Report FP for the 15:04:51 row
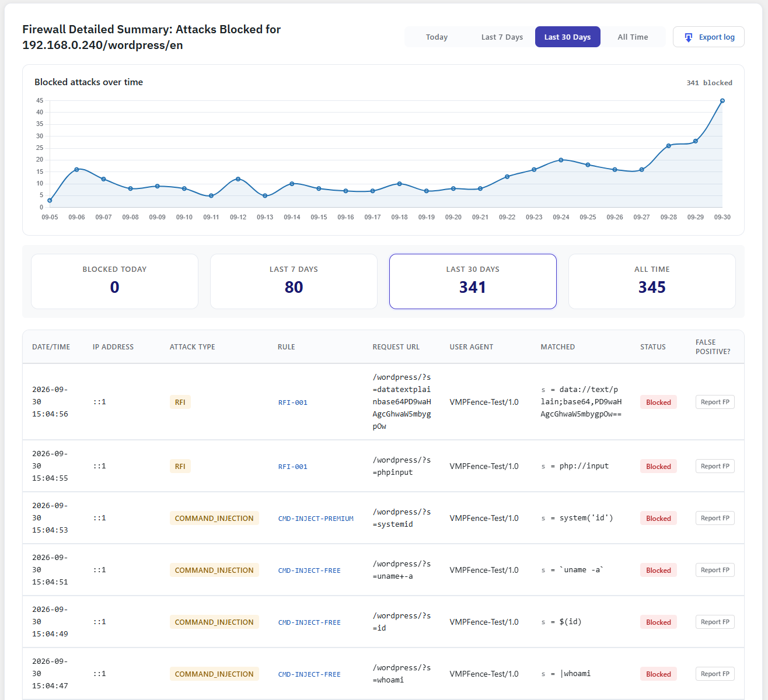 [715, 570]
